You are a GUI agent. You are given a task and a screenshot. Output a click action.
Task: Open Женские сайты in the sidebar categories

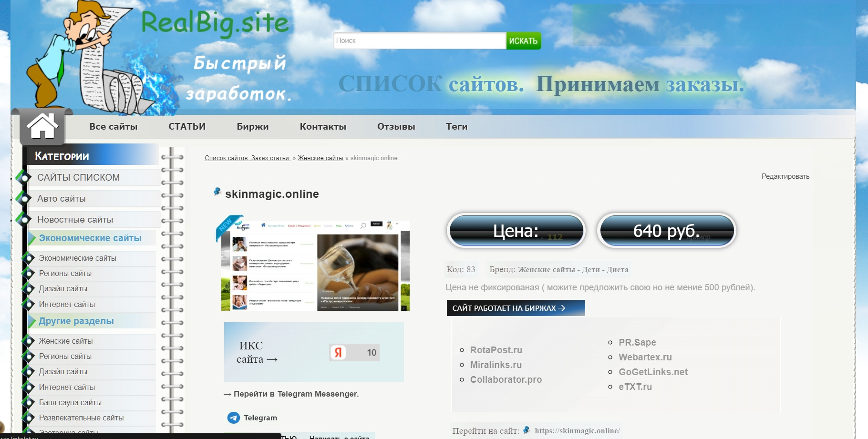pyautogui.click(x=66, y=341)
